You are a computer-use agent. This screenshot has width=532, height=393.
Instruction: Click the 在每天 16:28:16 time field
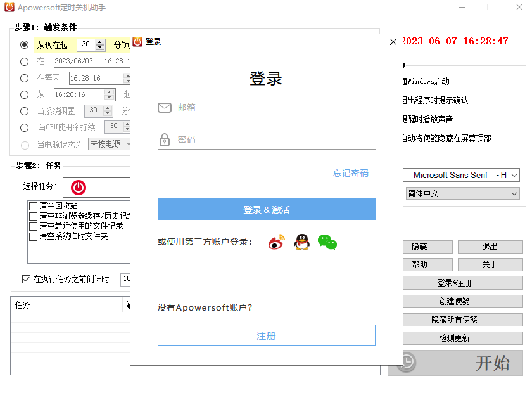click(100, 78)
